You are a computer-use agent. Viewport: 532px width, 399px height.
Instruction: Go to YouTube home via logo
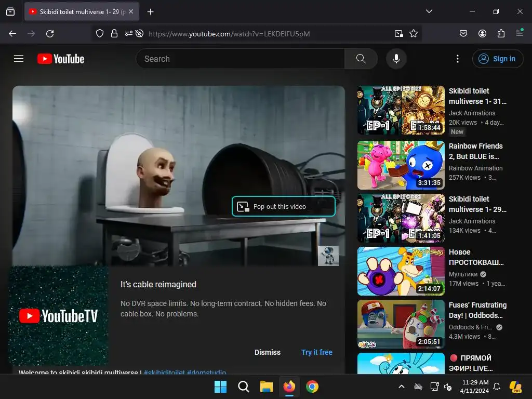coord(61,59)
